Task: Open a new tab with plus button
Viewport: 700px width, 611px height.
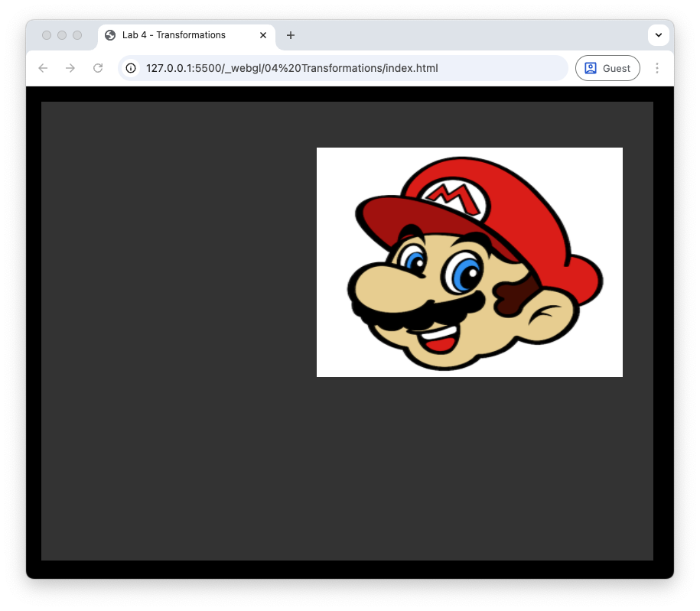Action: click(x=291, y=35)
